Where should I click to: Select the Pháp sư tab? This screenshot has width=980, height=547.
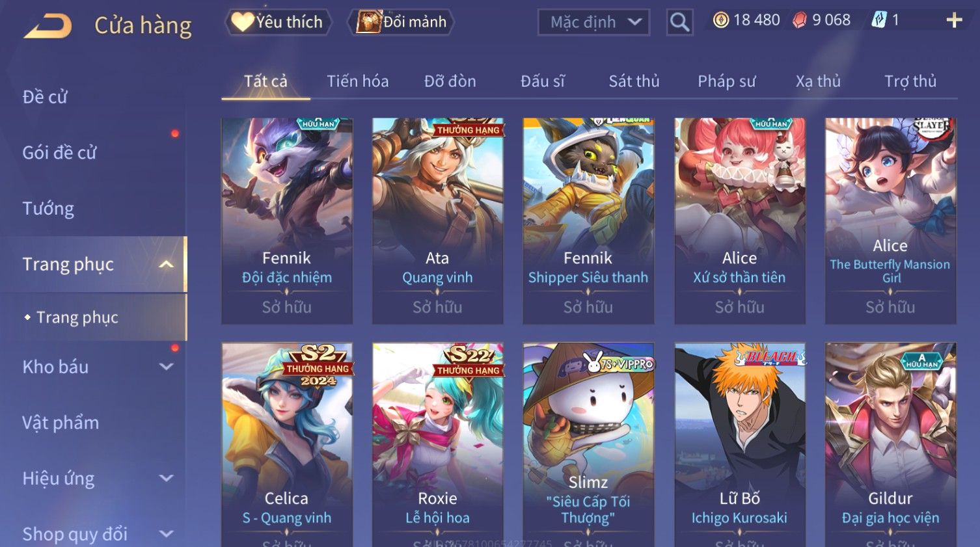click(727, 81)
